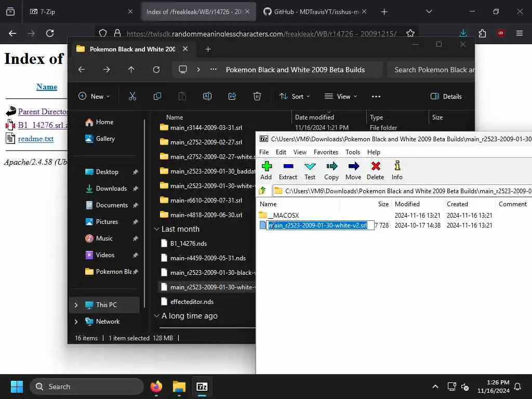Viewport: 532px width, 399px height.
Task: Collapse the Last month group
Action: [156, 229]
